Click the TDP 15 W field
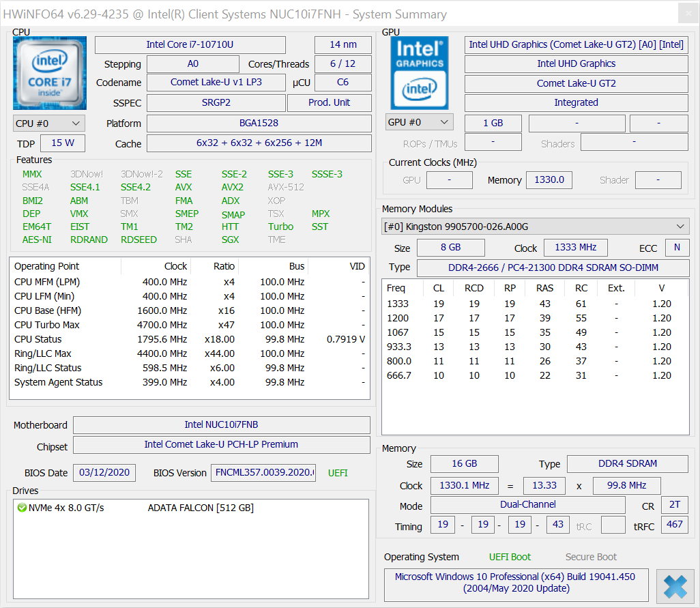Image resolution: width=700 pixels, height=608 pixels. tap(62, 143)
